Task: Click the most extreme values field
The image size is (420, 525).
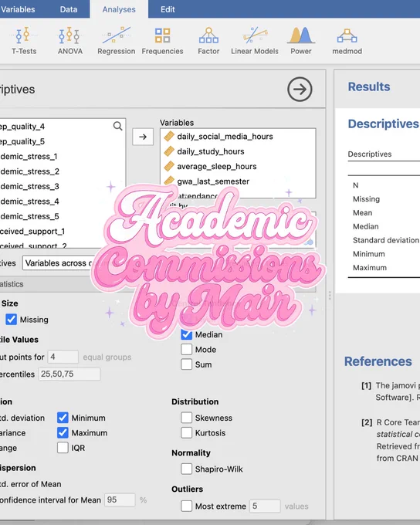Action: click(x=265, y=506)
